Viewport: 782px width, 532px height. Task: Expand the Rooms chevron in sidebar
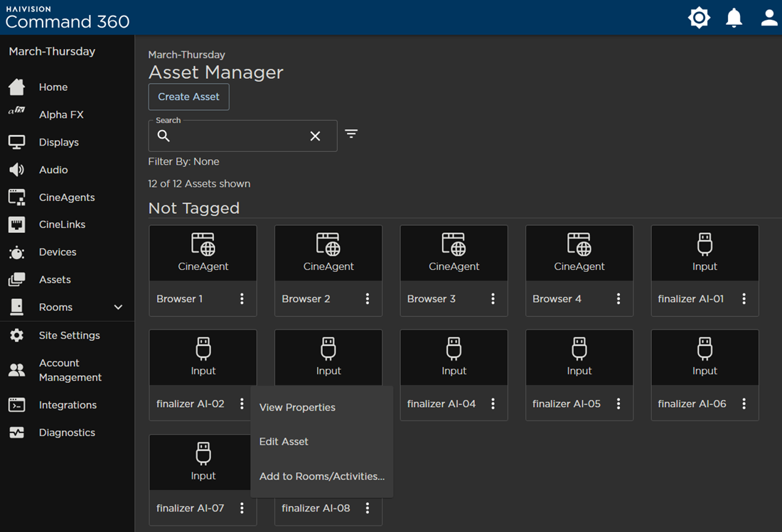click(x=118, y=307)
